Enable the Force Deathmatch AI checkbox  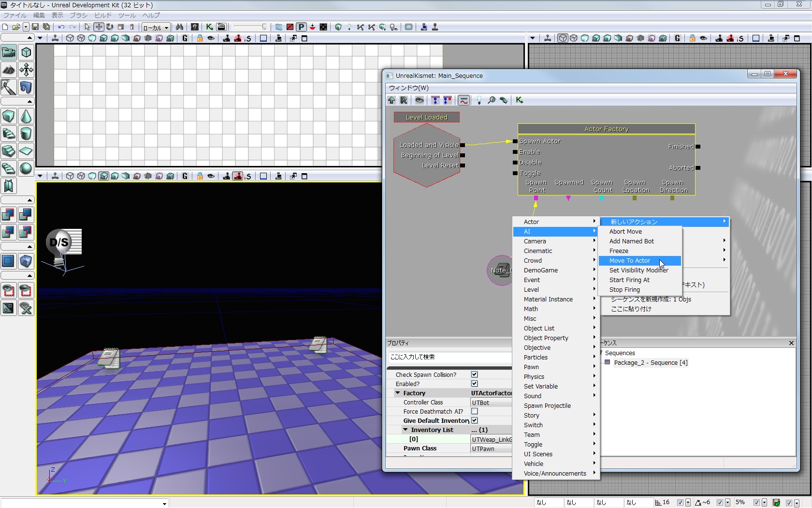475,411
